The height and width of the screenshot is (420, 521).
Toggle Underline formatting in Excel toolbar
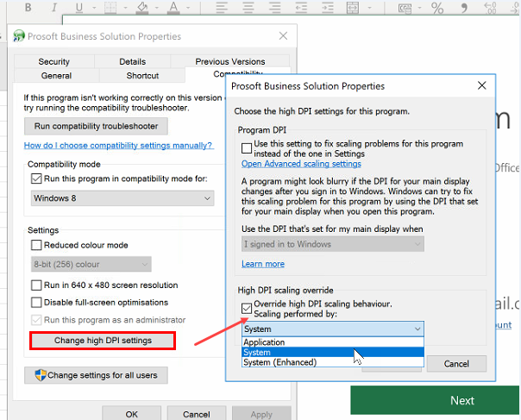[x=79, y=7]
